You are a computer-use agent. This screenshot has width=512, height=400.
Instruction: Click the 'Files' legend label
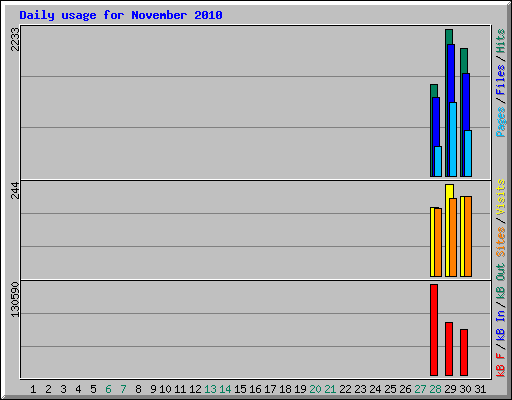(x=501, y=80)
